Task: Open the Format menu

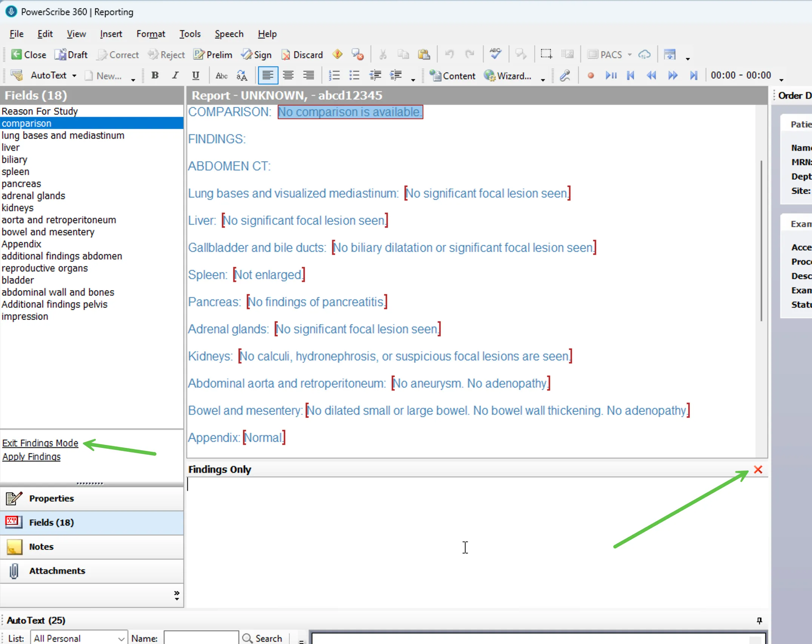Action: [151, 34]
